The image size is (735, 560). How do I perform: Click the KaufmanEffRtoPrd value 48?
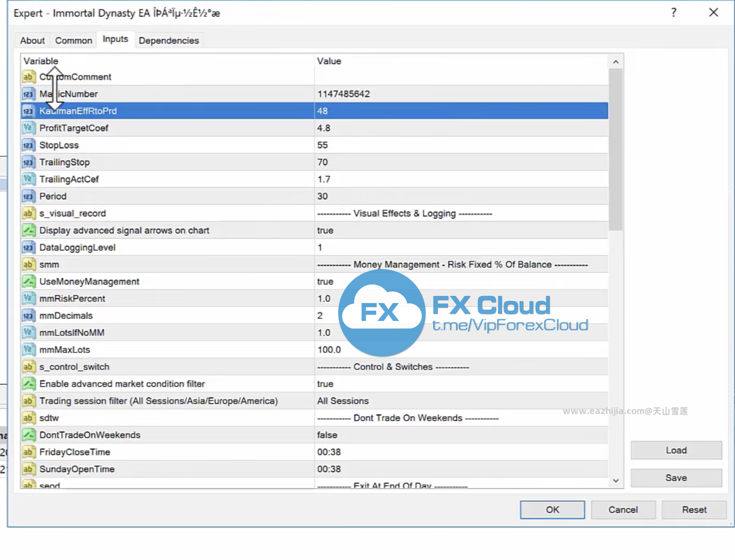[322, 111]
